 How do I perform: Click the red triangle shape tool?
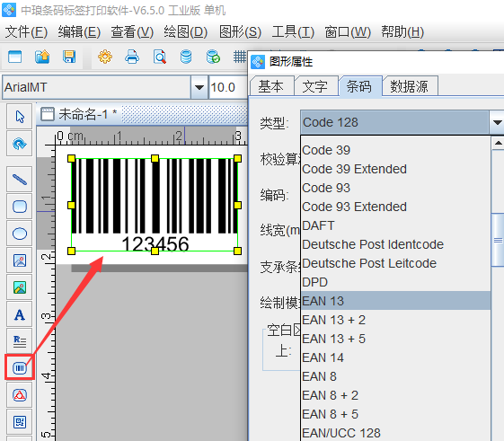[20, 395]
